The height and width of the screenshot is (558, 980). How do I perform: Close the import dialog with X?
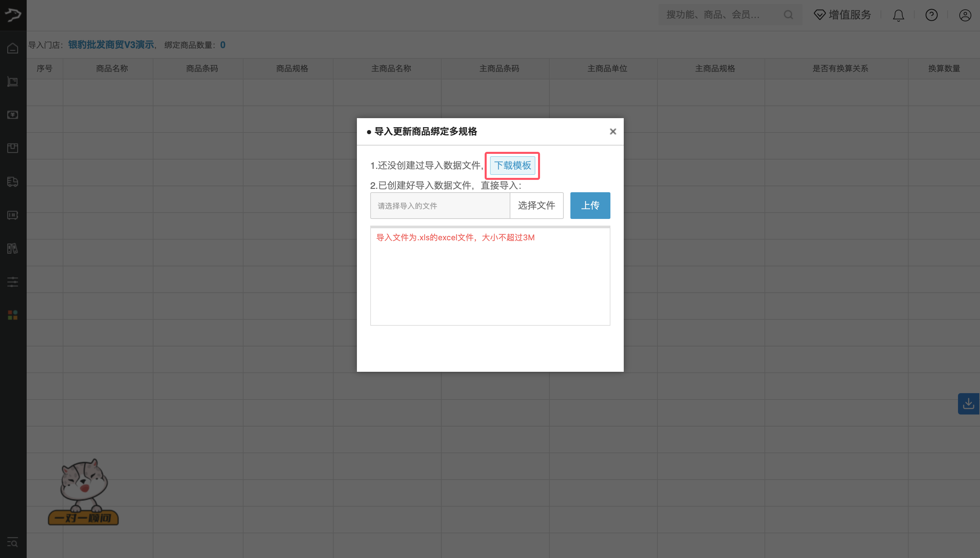613,131
